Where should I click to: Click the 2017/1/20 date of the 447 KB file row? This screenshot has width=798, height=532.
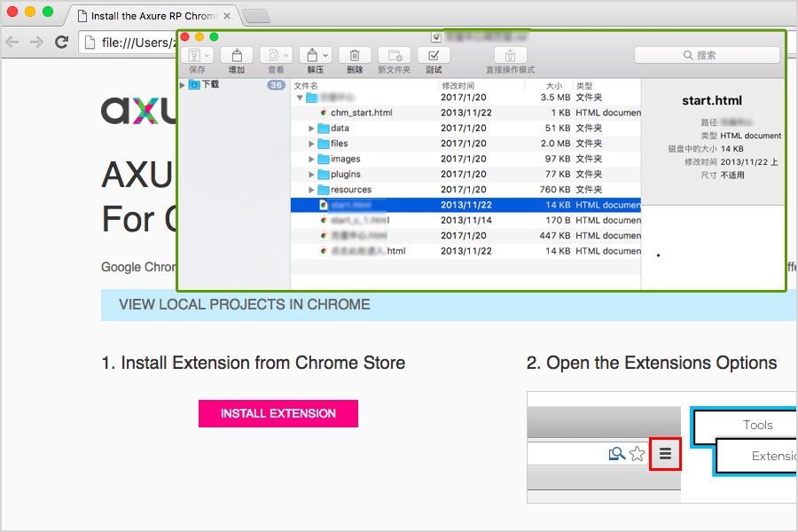(x=464, y=236)
